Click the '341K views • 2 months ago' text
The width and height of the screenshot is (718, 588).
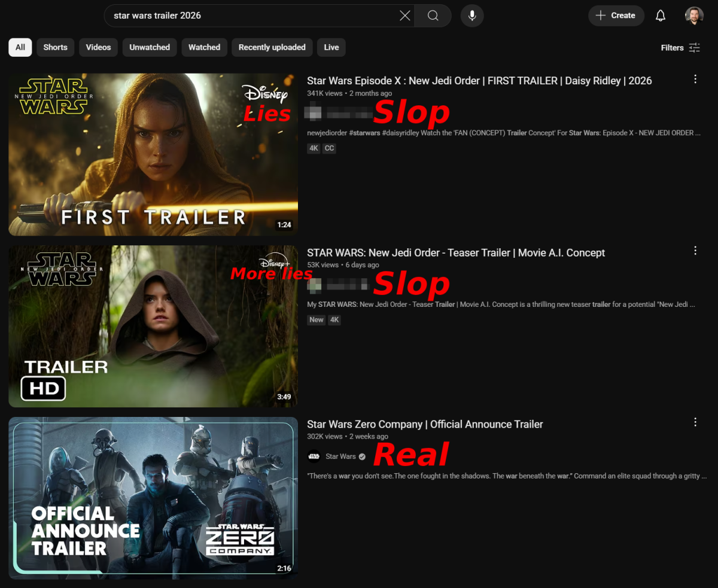point(349,93)
